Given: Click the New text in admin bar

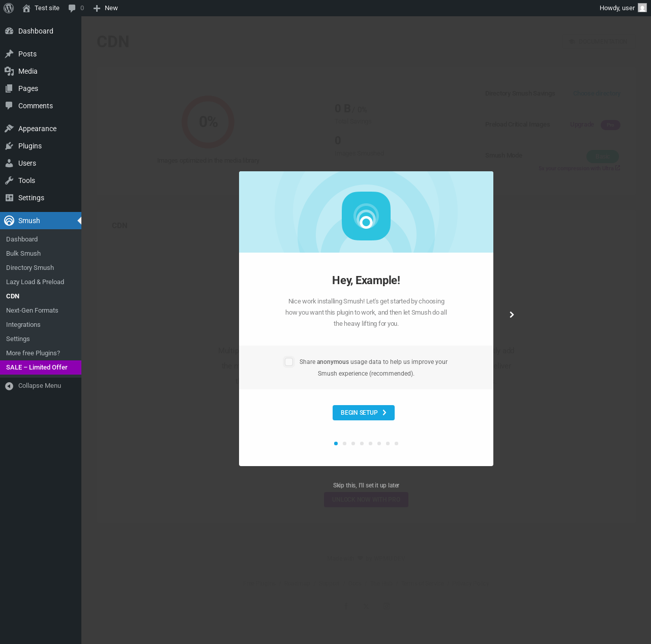Looking at the screenshot, I should [x=111, y=8].
